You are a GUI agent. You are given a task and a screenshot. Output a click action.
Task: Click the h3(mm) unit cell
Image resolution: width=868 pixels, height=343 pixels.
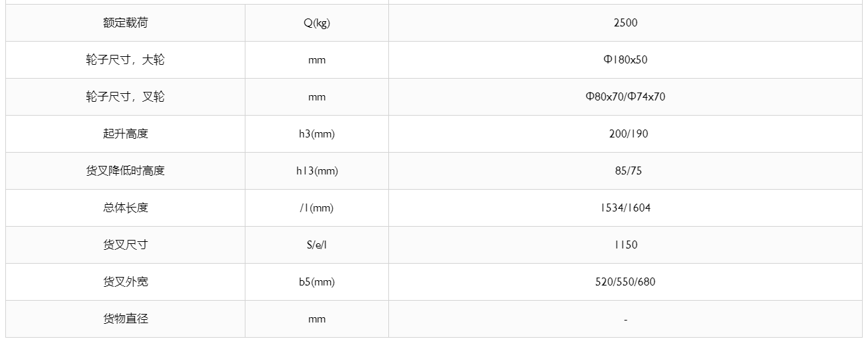[x=317, y=134]
